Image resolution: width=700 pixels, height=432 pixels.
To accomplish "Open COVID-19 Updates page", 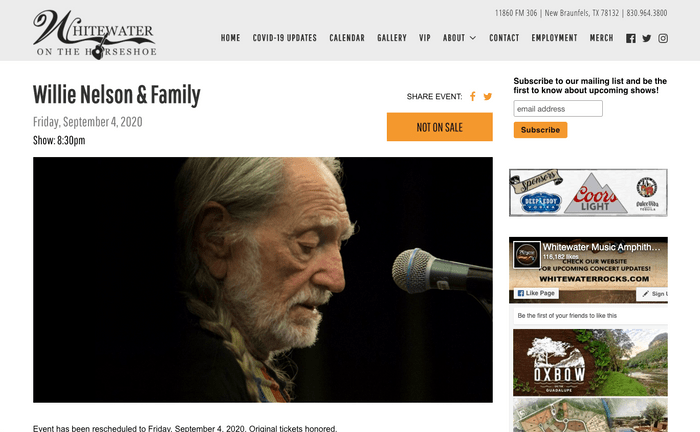I will coord(284,38).
